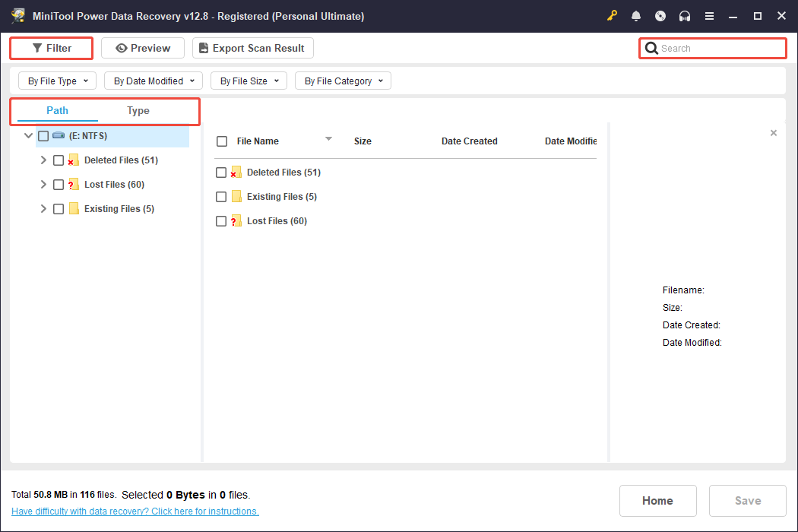Select the Path tab
798x532 pixels.
coord(57,110)
